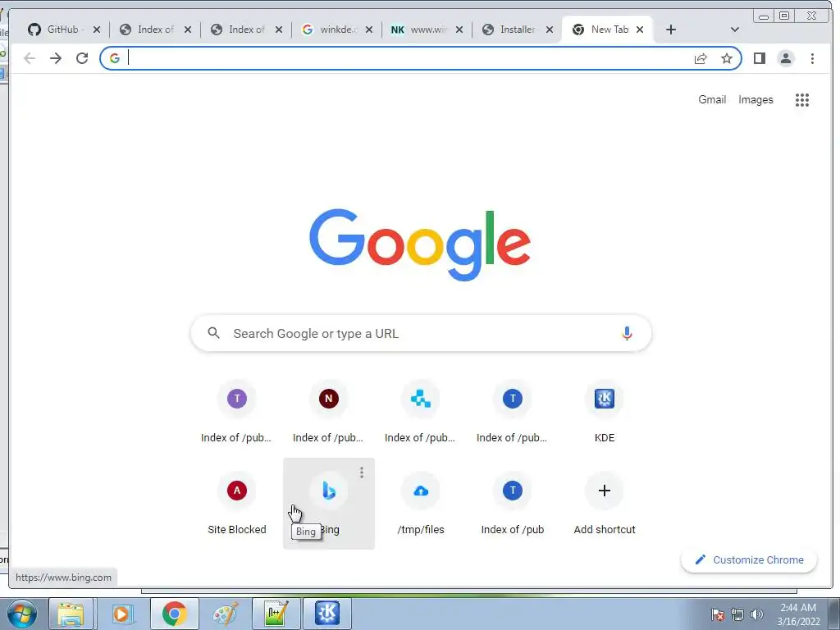Switch to the winkde Google search tab

pyautogui.click(x=337, y=30)
